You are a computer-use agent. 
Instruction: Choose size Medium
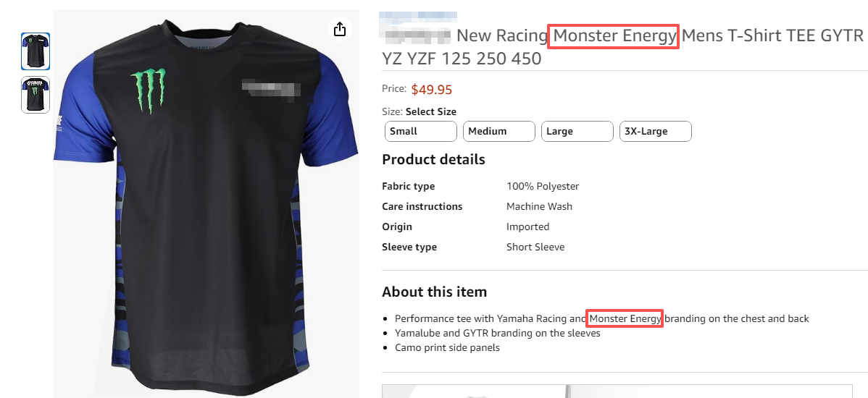[498, 131]
